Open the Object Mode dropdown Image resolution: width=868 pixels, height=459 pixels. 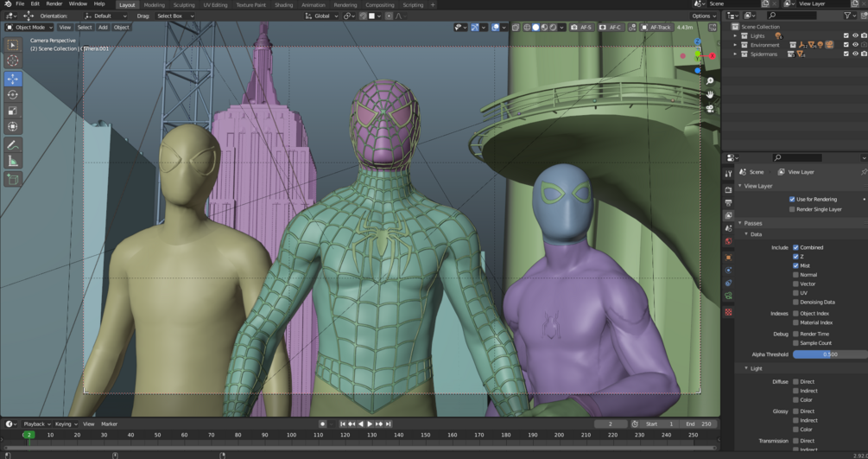30,28
